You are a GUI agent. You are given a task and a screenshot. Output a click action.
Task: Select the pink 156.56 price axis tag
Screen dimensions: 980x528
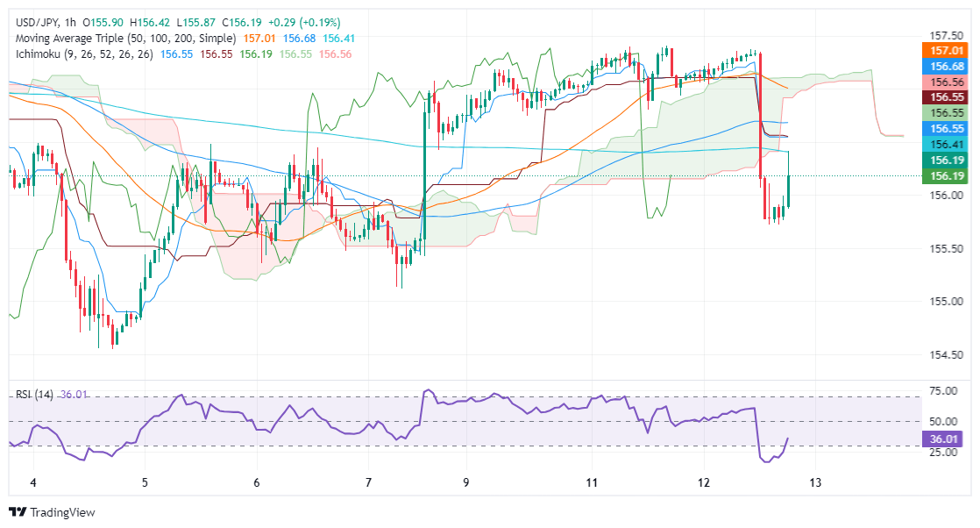coord(946,82)
